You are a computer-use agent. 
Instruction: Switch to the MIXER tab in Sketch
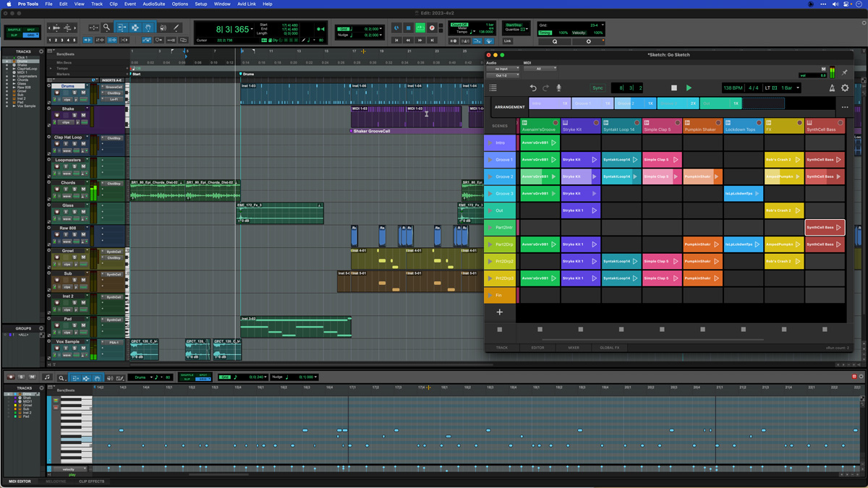[574, 348]
